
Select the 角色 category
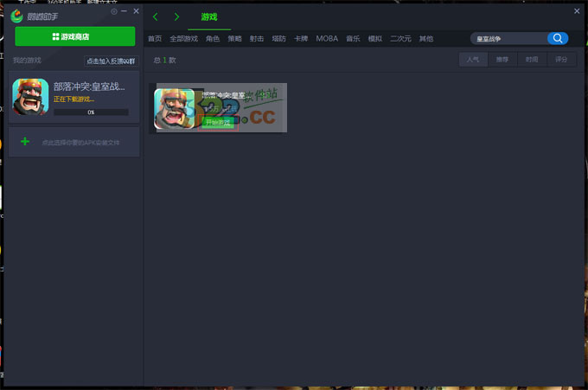click(213, 39)
